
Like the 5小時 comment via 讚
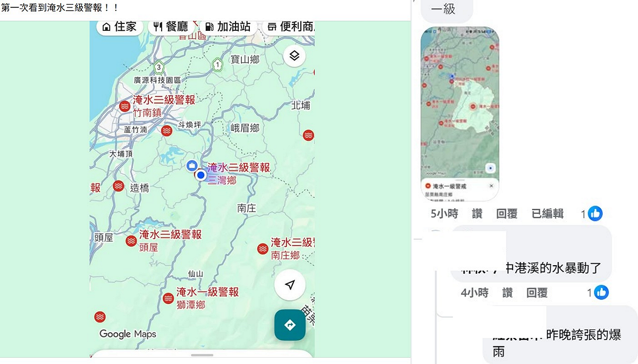pos(477,214)
